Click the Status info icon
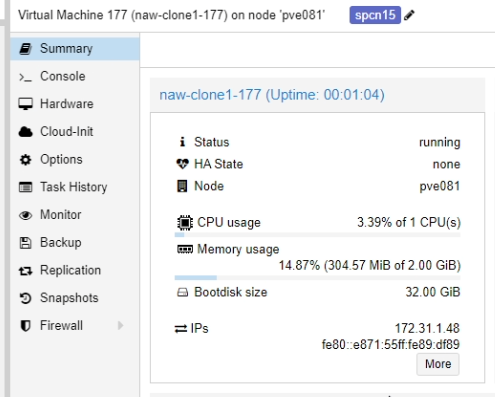The image size is (495, 397). point(182,142)
